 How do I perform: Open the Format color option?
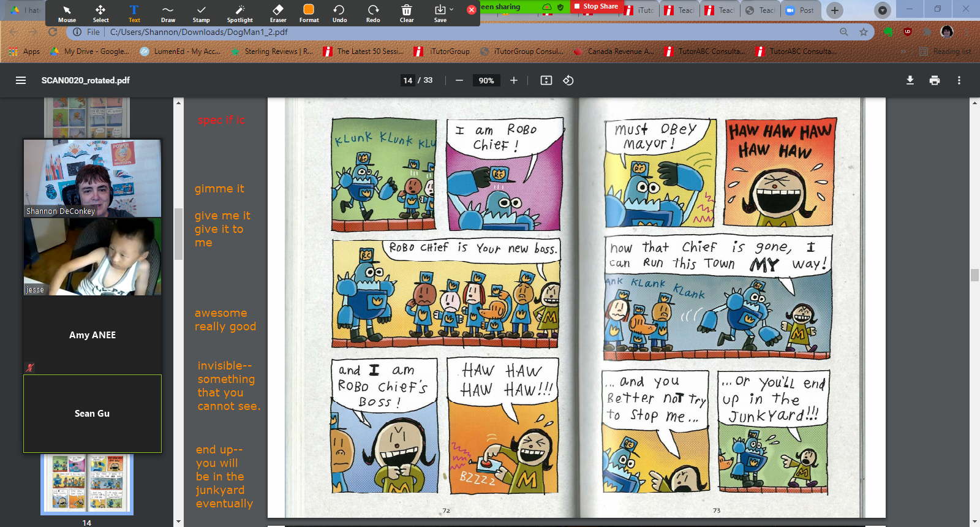309,13
